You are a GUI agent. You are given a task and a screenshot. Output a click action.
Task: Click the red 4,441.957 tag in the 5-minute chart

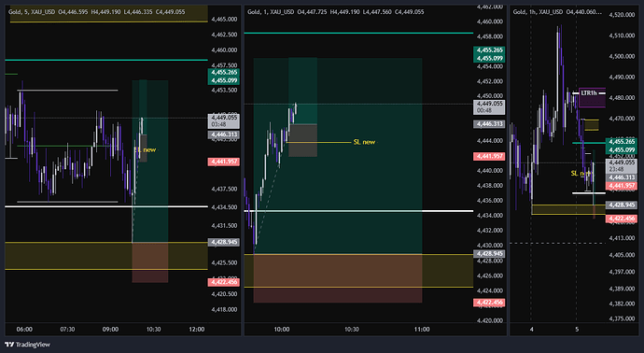(223, 162)
